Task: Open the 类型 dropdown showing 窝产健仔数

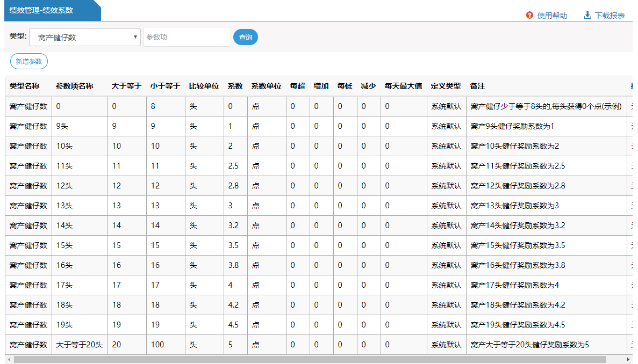Action: coord(85,38)
